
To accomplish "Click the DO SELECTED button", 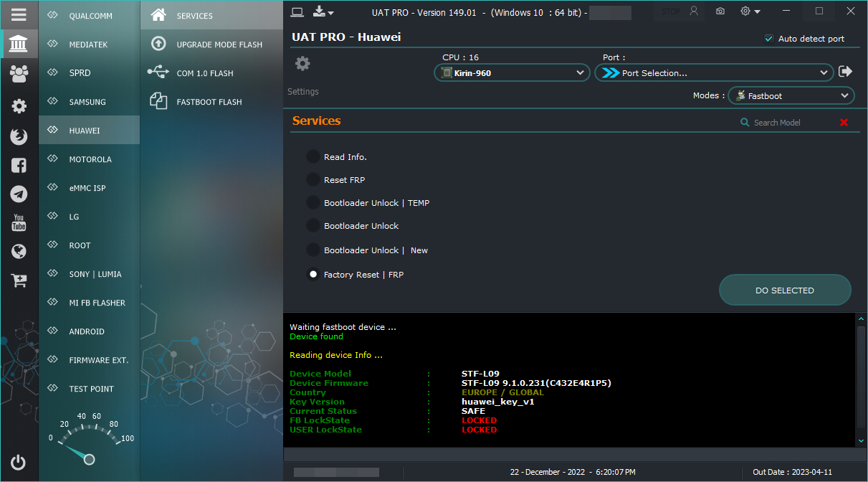I will point(785,290).
